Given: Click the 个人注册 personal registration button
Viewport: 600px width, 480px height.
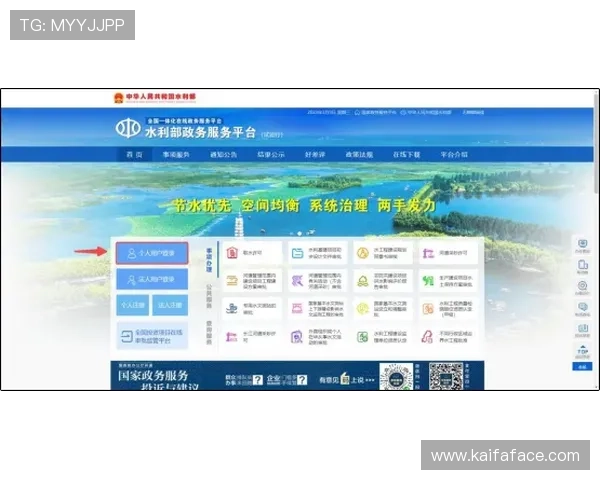Looking at the screenshot, I should (x=132, y=305).
